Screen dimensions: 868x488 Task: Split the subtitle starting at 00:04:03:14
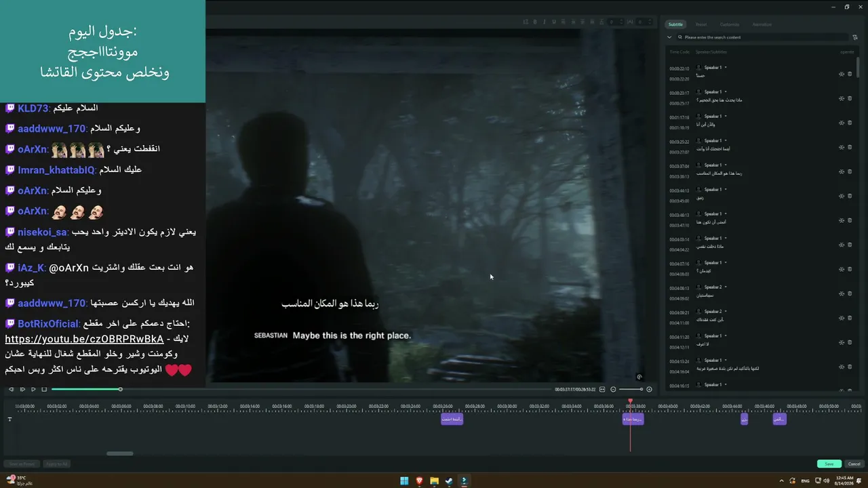pyautogui.click(x=842, y=245)
